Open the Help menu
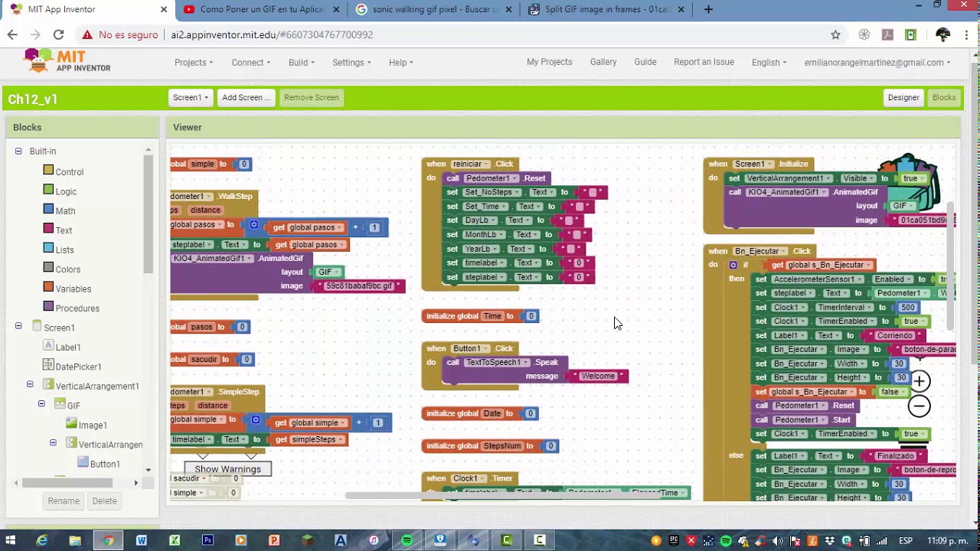 pyautogui.click(x=400, y=63)
